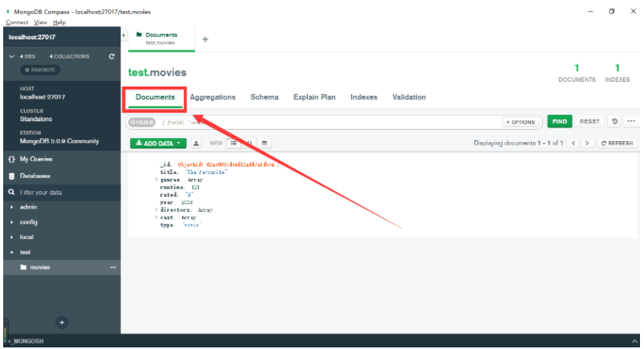Click REFRESH documents button
This screenshot has width=644, height=349.
point(617,144)
